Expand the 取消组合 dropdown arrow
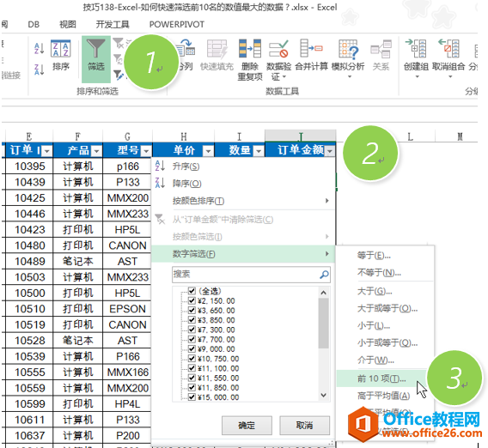This screenshot has height=448, width=488. click(x=450, y=76)
